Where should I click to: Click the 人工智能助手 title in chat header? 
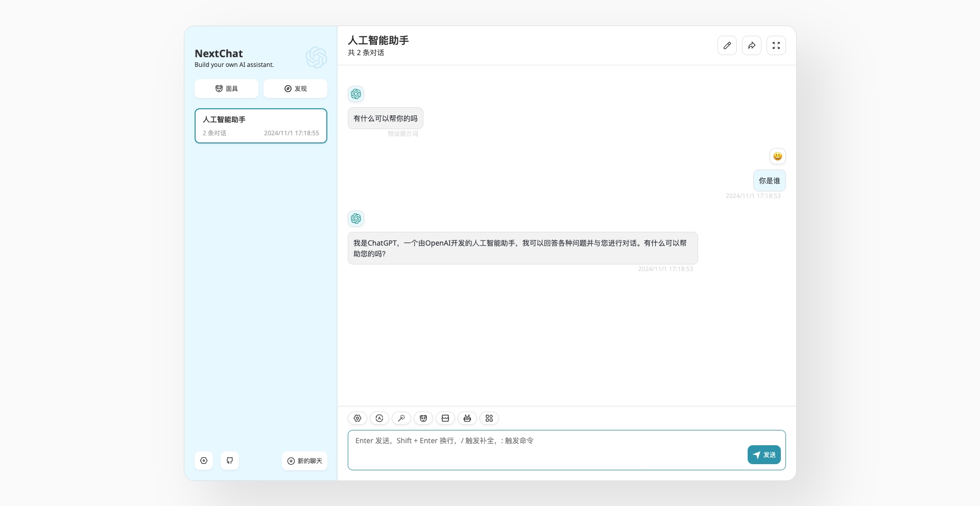pyautogui.click(x=378, y=40)
